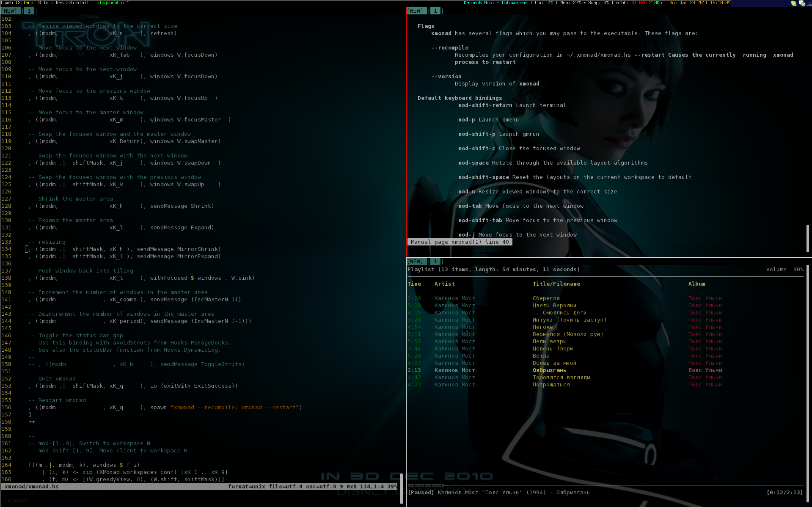
Task: Click the blue music note tray icon
Action: [809, 3]
